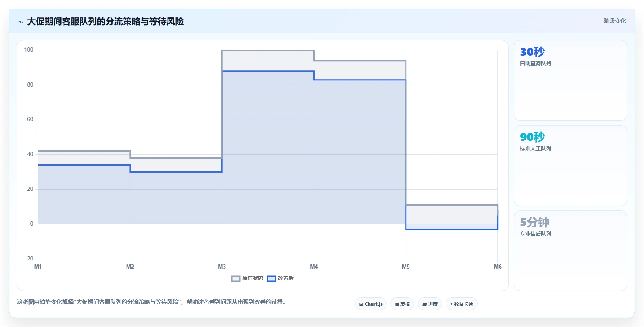Click the 标准人工队列 caption
The image size is (644, 327).
point(536,149)
